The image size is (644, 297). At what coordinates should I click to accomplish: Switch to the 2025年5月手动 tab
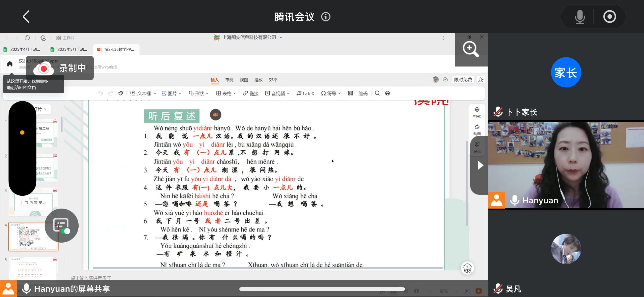coord(69,49)
